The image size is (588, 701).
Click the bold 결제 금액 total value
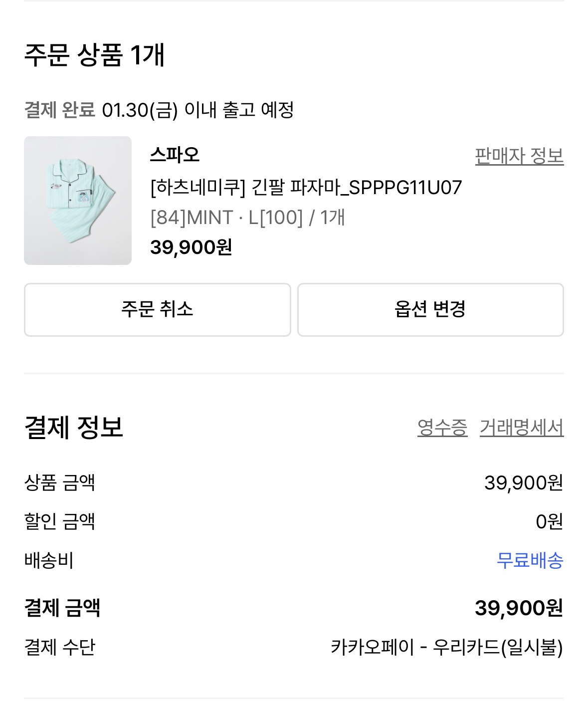click(x=518, y=608)
